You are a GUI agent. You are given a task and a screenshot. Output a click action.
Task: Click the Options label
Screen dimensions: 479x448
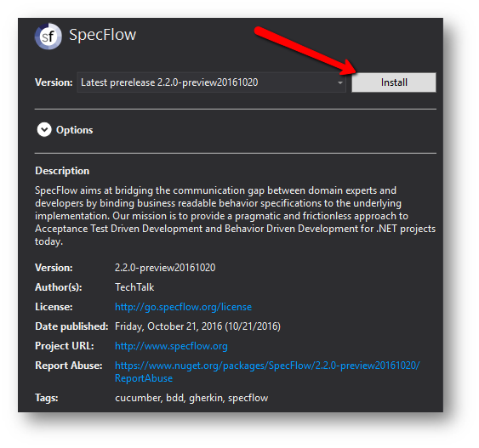(x=75, y=130)
